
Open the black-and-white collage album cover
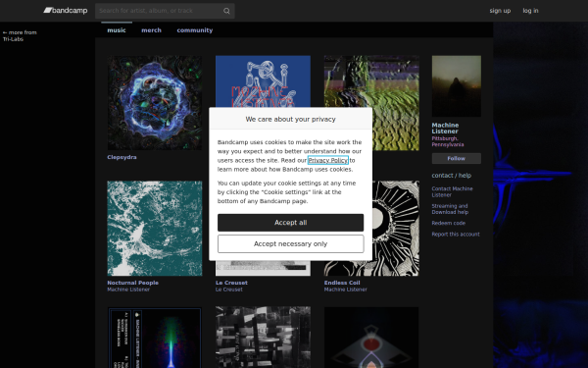(x=263, y=338)
